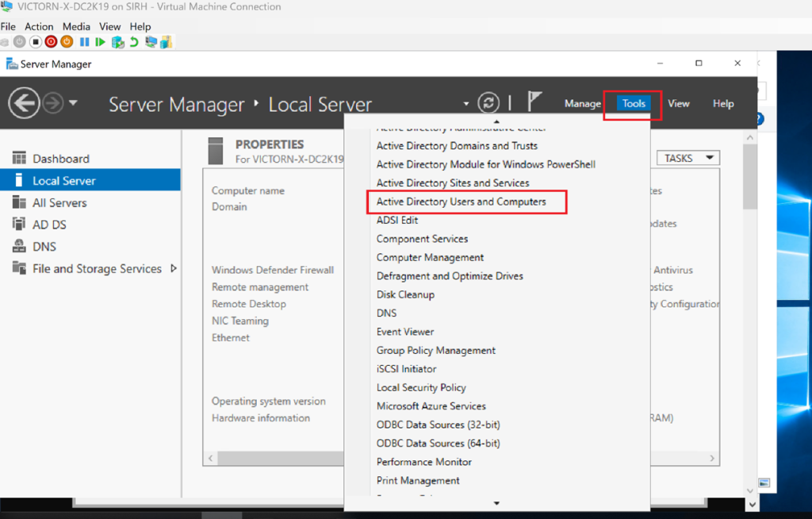Refresh Server Manager with circular arrows icon
The image size is (812, 519).
coord(488,103)
